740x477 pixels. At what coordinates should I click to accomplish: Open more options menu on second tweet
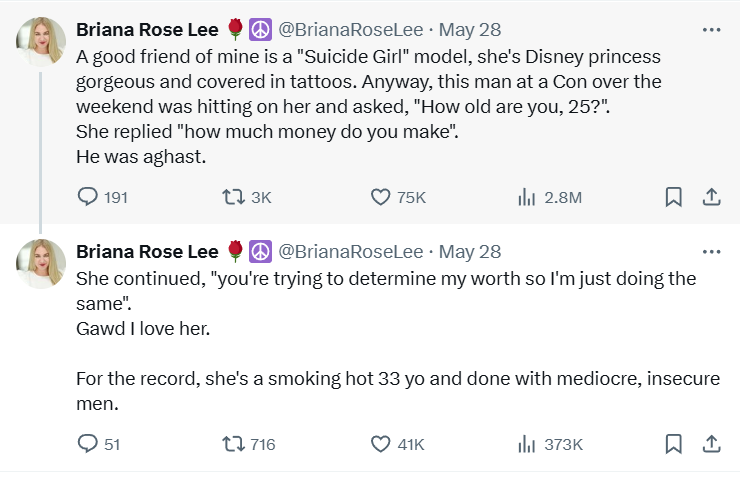tap(712, 251)
